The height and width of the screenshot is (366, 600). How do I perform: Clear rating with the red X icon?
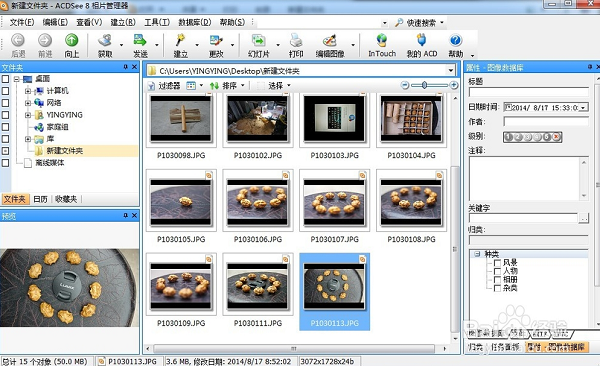556,137
